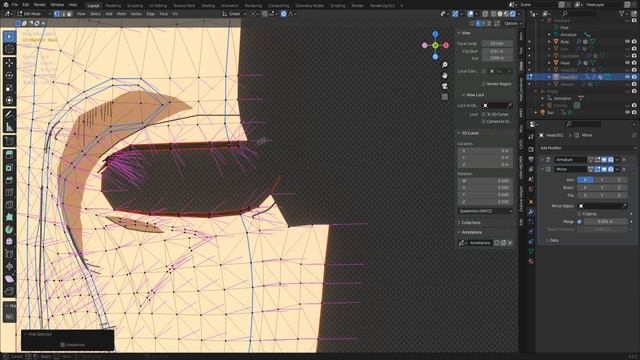Hide Sun object with eye icon
Image resolution: width=640 pixels, height=360 pixels.
627,112
